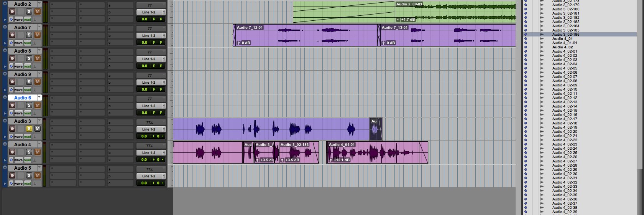Select the Audio 3_02-183 clip on the Audio 4 track
The width and height of the screenshot is (644, 215).
tap(299, 153)
